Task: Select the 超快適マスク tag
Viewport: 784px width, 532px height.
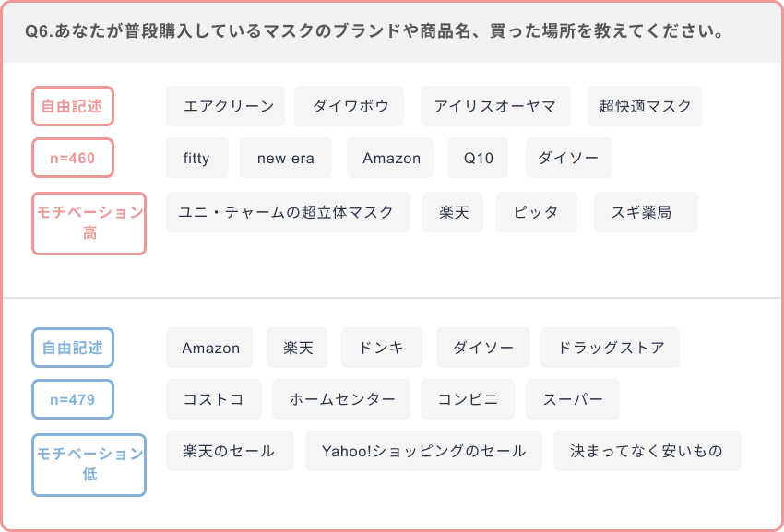Action: pos(645,106)
